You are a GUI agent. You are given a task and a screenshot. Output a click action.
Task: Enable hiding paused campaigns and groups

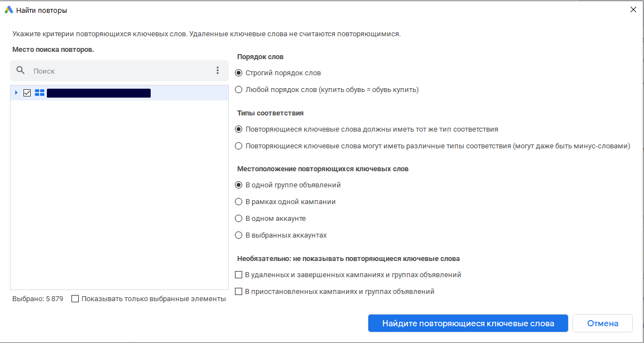[239, 292]
